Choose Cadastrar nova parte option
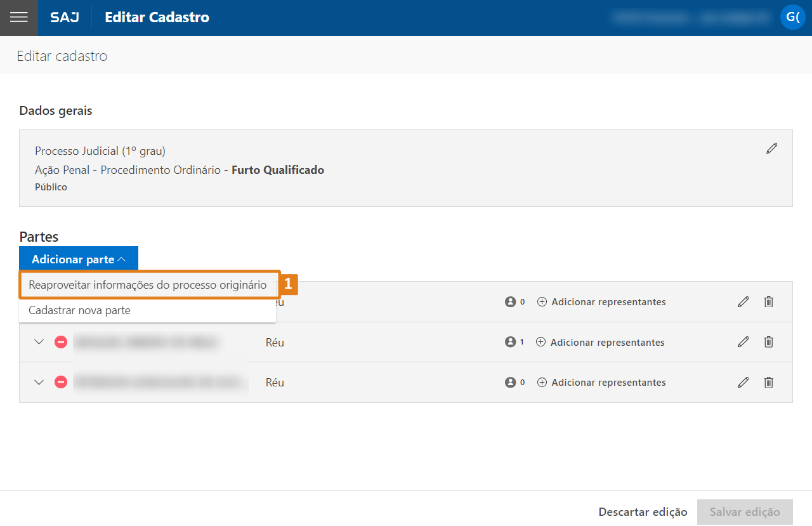 (79, 310)
